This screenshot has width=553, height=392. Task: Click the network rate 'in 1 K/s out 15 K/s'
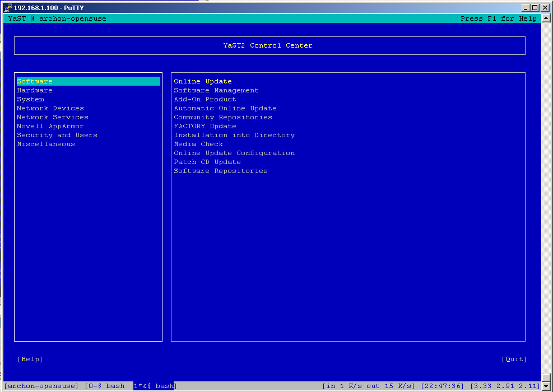[368, 386]
